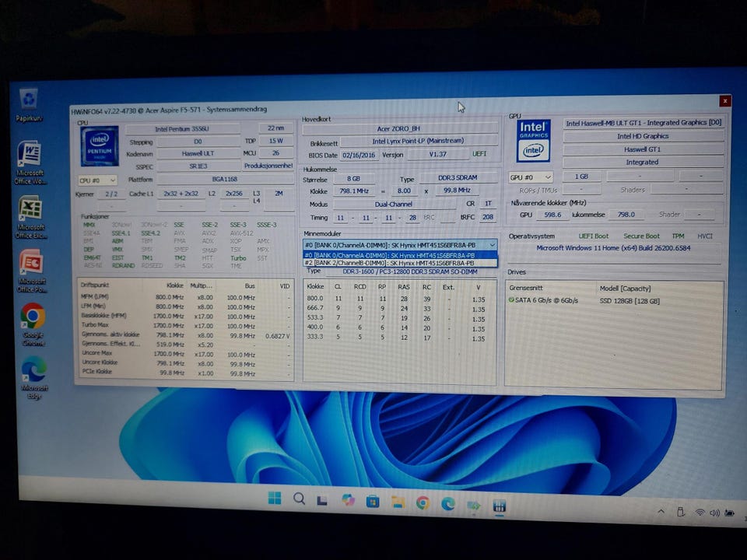
Task: Click the HWiNFO taskbar icon
Action: pos(499,506)
